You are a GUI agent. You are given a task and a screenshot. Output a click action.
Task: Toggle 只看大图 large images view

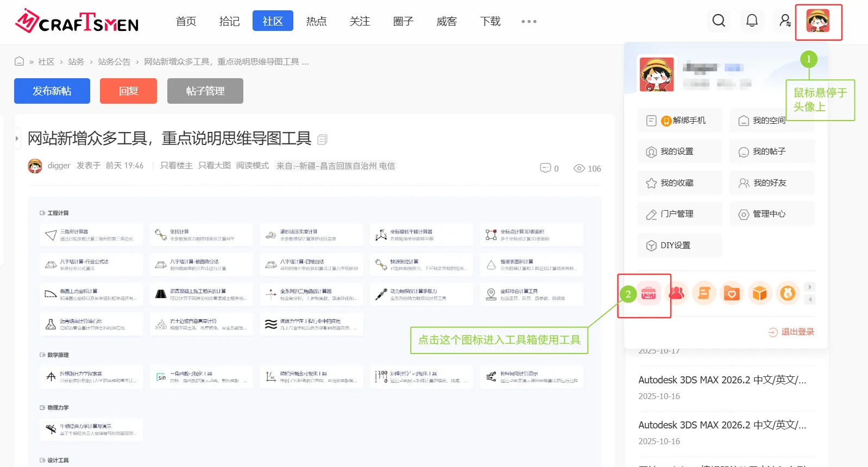coord(214,166)
